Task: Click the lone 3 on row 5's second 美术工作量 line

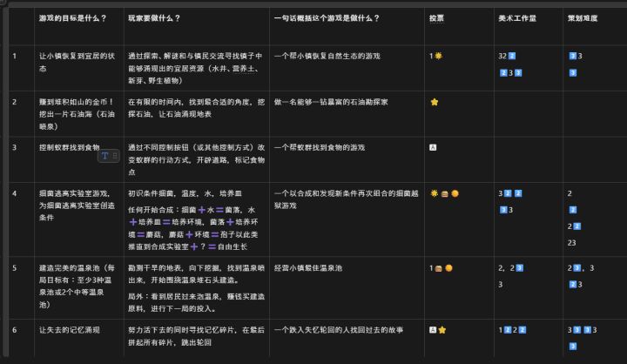Action: (500, 285)
